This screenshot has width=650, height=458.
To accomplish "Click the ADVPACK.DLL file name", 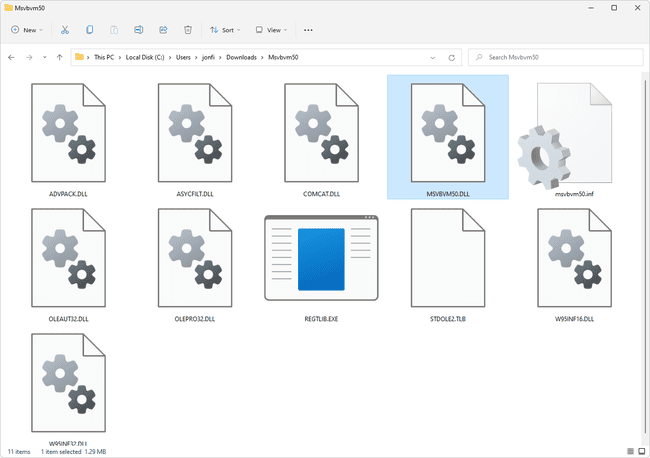I will (68, 194).
